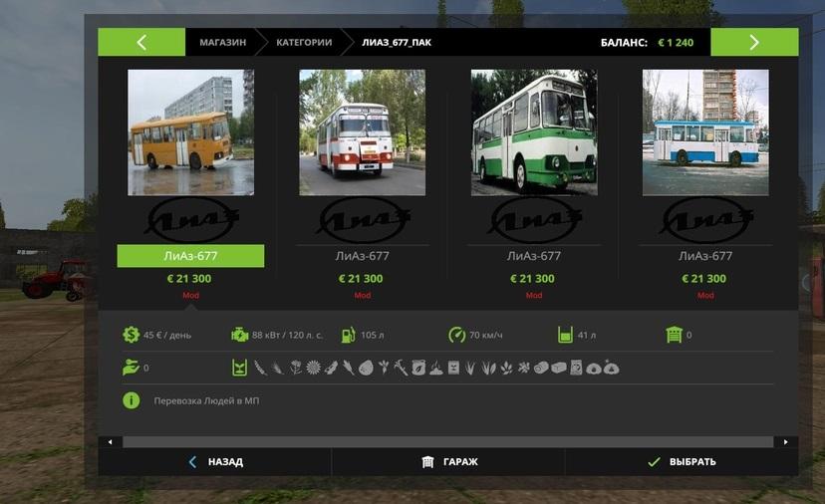Go to previous page with green left arrow

pos(141,42)
